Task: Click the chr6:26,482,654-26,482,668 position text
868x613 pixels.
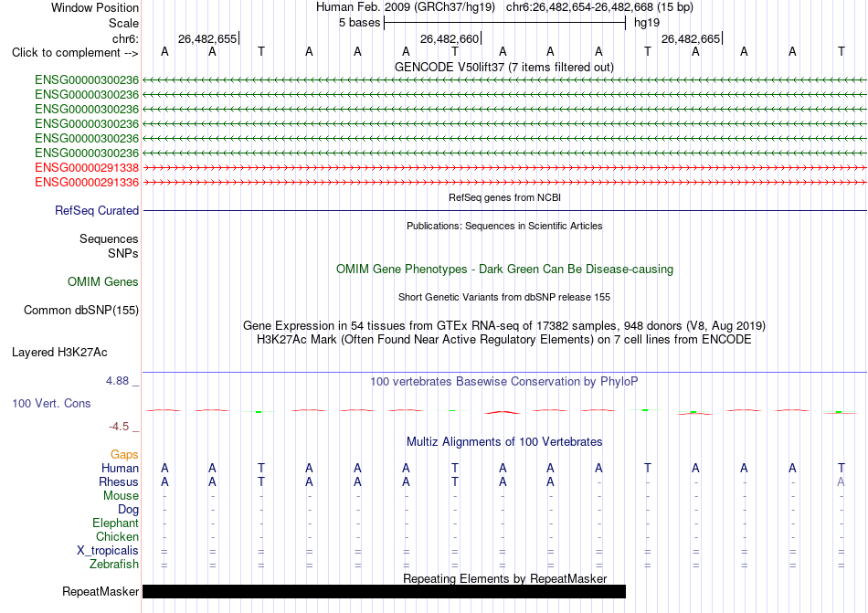Action: point(599,7)
